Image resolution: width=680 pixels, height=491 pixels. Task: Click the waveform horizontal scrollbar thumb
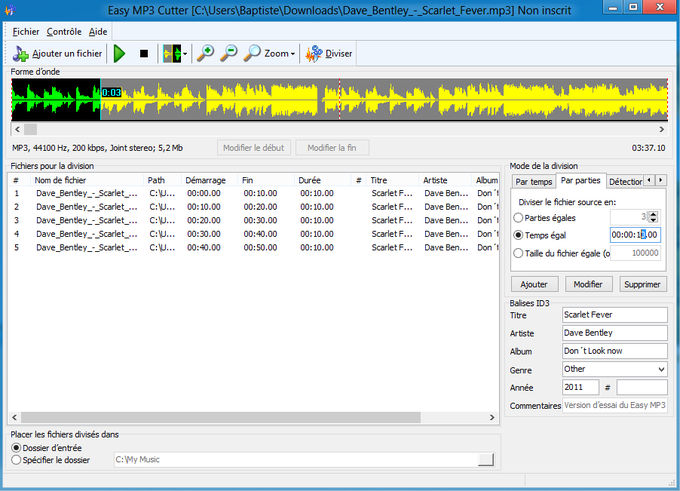30,129
